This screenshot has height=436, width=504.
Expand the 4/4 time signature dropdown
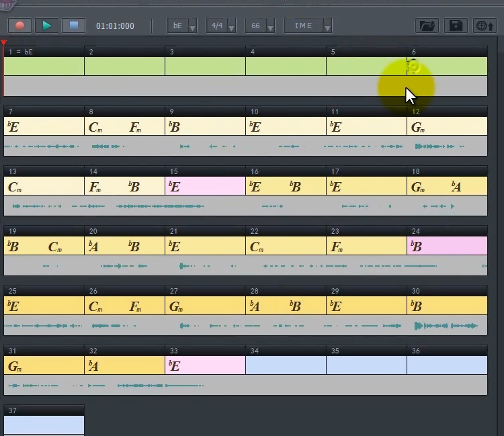tap(221, 26)
